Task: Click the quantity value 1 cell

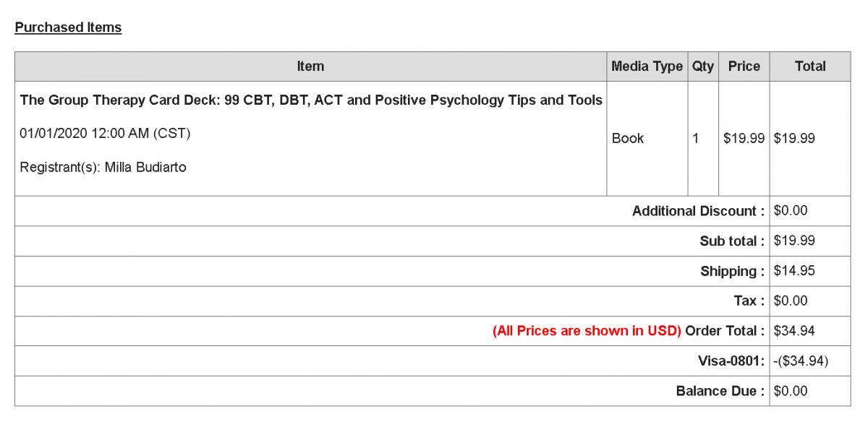Action: click(x=703, y=139)
